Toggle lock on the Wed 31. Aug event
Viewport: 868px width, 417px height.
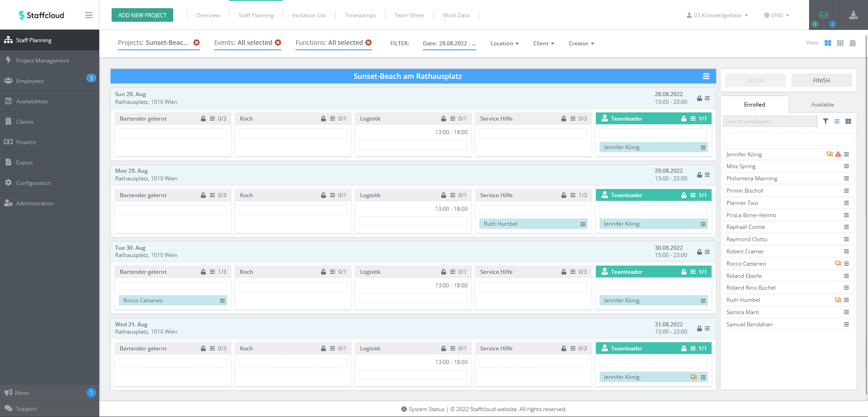[699, 328]
